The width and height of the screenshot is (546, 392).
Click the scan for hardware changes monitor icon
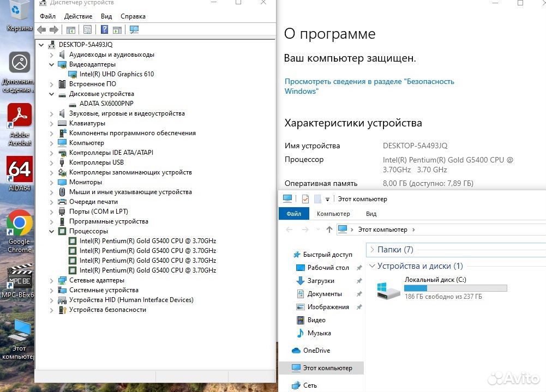[x=134, y=29]
